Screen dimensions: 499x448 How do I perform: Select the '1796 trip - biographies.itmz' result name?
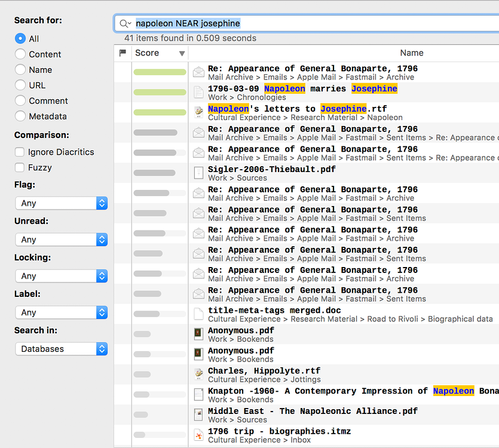[280, 431]
